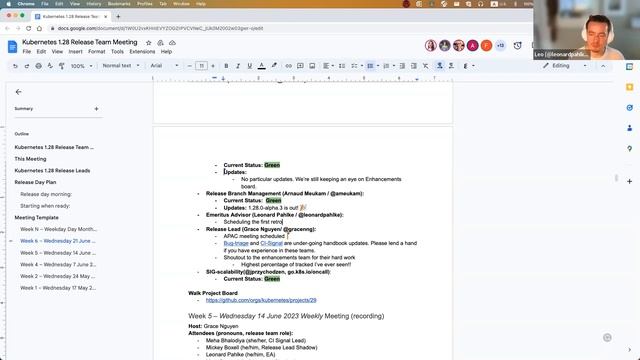Image resolution: width=640 pixels, height=360 pixels.
Task: Click the Insert link icon
Action: click(x=289, y=66)
